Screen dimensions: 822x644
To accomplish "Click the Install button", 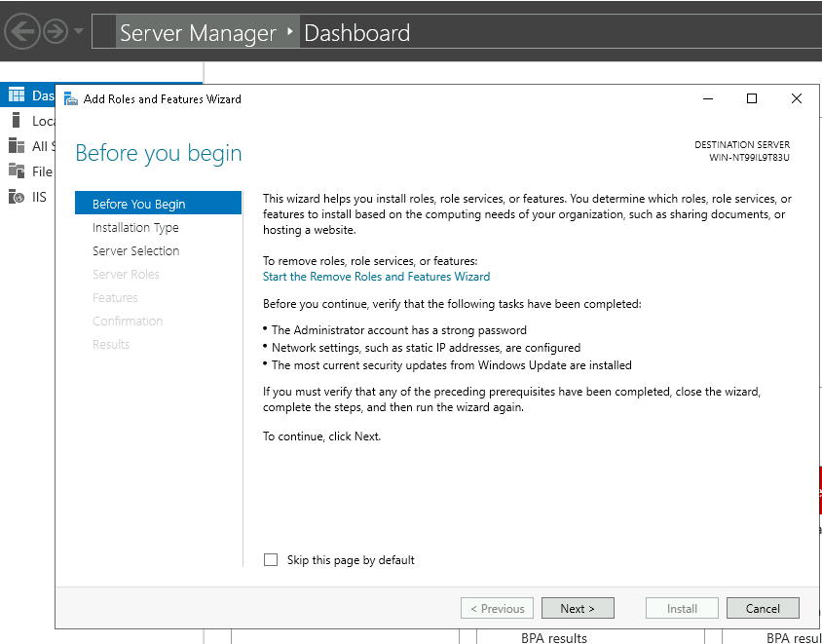I will [682, 608].
